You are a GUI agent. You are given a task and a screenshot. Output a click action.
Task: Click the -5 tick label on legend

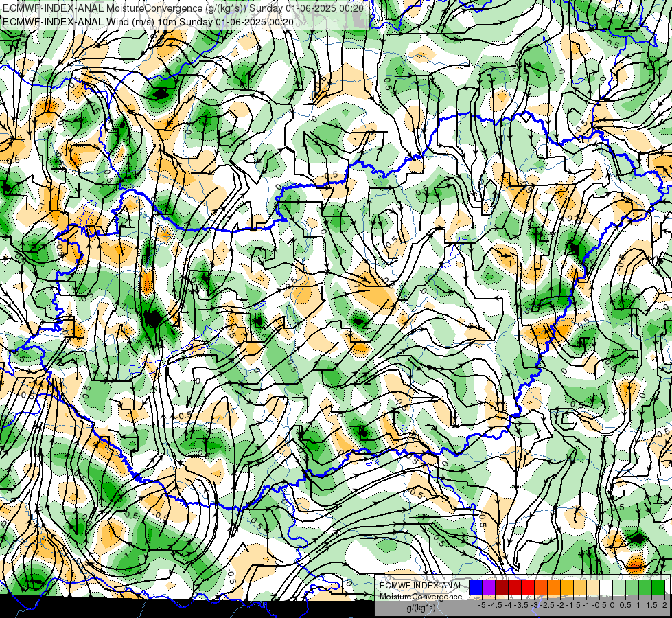pyautogui.click(x=482, y=605)
